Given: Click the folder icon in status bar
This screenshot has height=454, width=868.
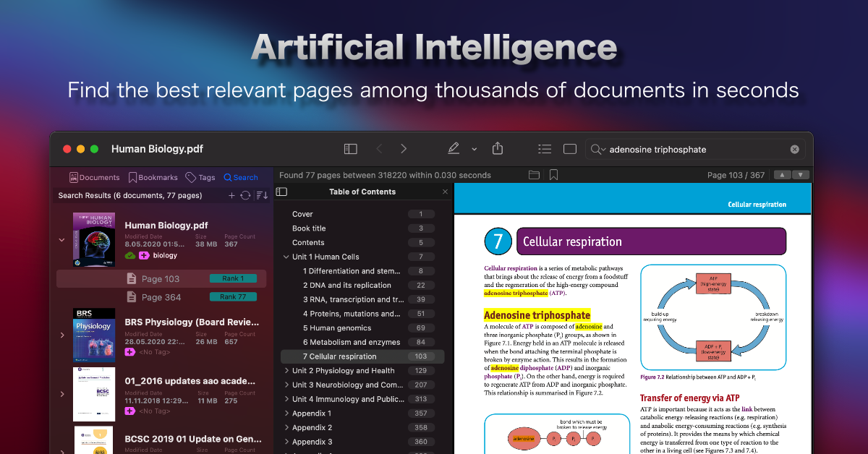Looking at the screenshot, I should tap(534, 175).
